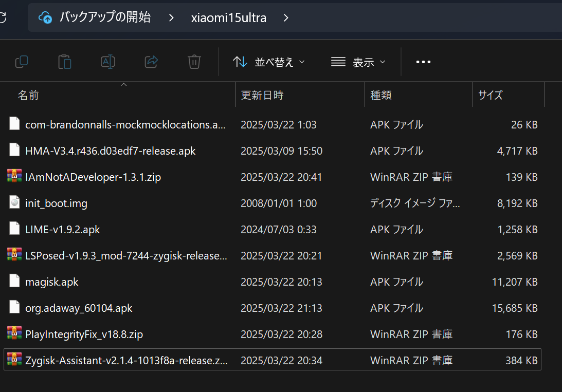Select init_boot.img file name
The image size is (562, 392).
pos(56,203)
